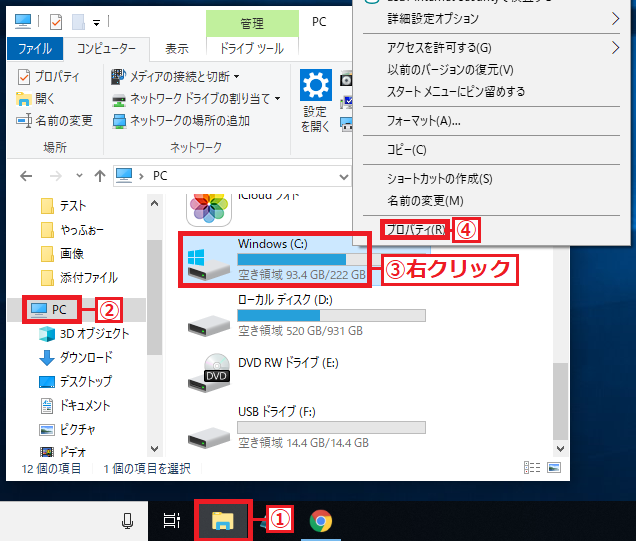
Task: Select the やっふぉー folder in navigation pane
Action: click(x=73, y=230)
